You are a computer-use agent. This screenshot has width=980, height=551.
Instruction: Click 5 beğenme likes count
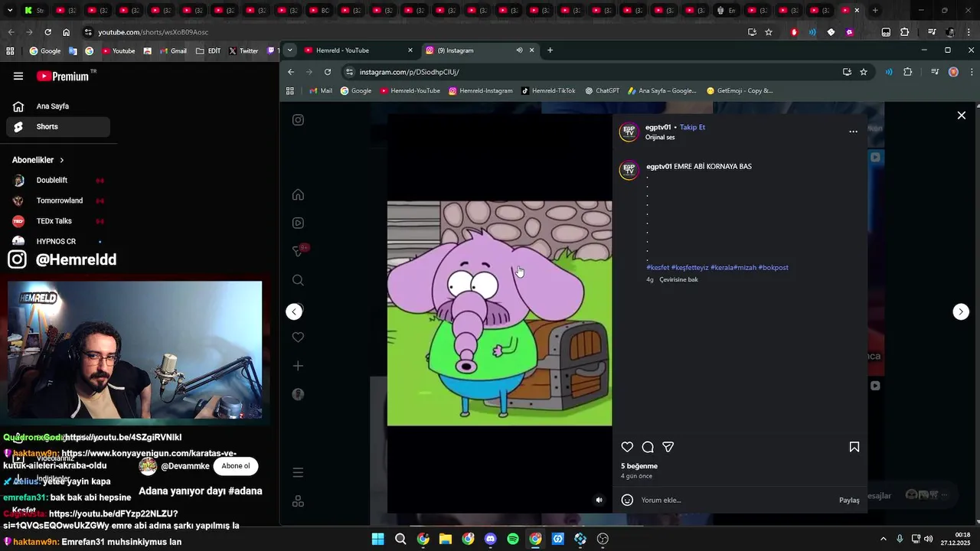coord(639,466)
